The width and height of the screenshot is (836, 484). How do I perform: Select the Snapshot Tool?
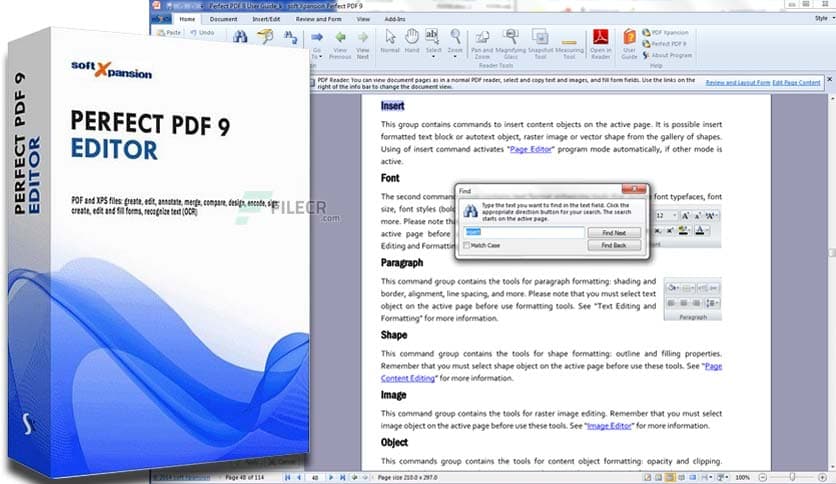point(540,44)
